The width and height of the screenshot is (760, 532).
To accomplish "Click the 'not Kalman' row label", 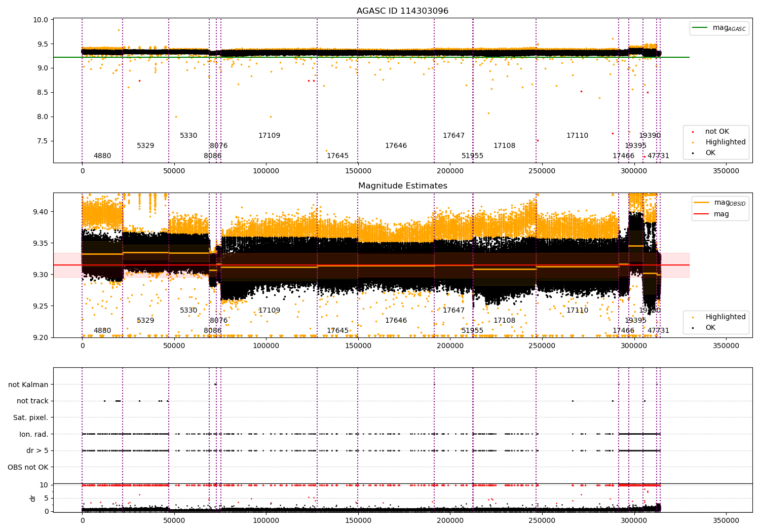I will point(28,385).
